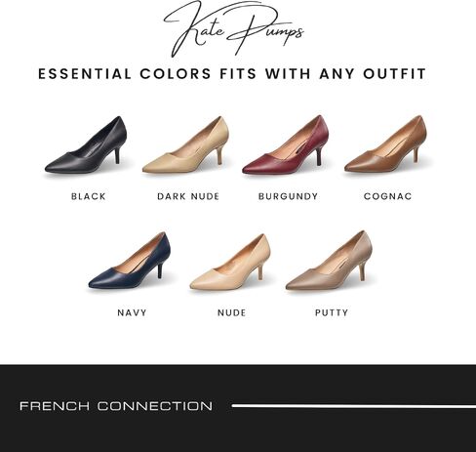Select the PUTTY text label
This screenshot has height=452, width=476.
pos(332,312)
